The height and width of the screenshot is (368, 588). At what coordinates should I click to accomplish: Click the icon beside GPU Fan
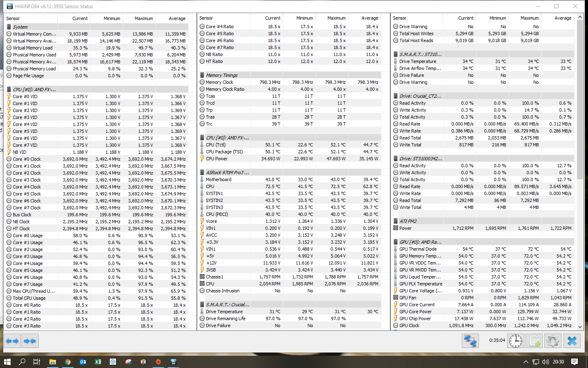coord(395,298)
